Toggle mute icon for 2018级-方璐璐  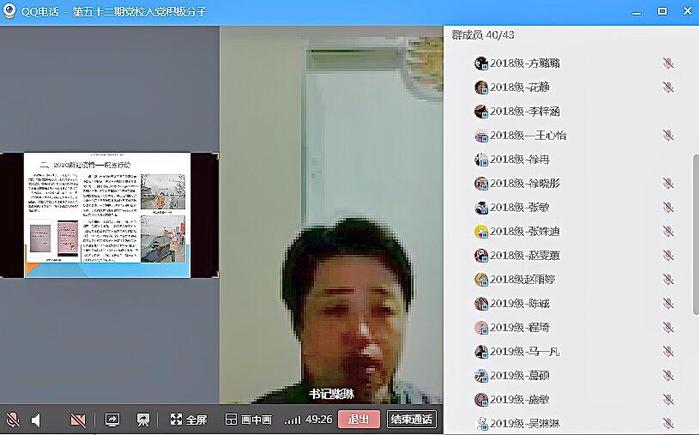pyautogui.click(x=668, y=63)
